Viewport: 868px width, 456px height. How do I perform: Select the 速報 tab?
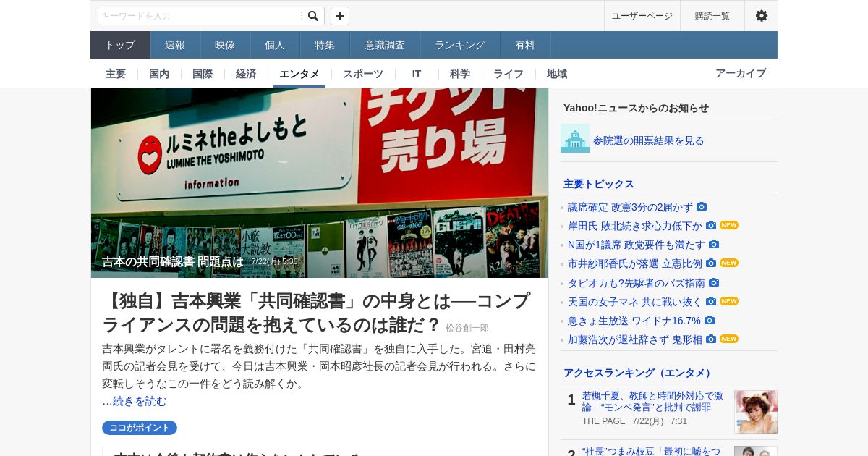175,45
